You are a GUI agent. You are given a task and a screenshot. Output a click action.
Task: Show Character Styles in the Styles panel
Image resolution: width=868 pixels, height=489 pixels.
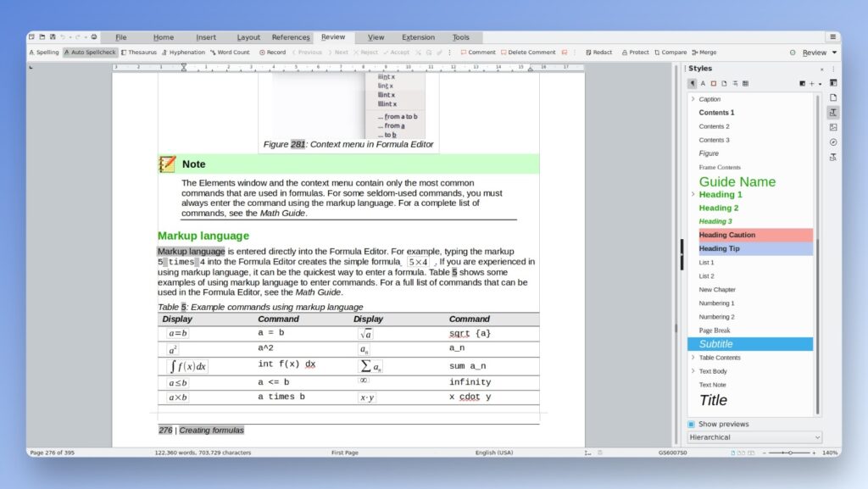pyautogui.click(x=703, y=84)
